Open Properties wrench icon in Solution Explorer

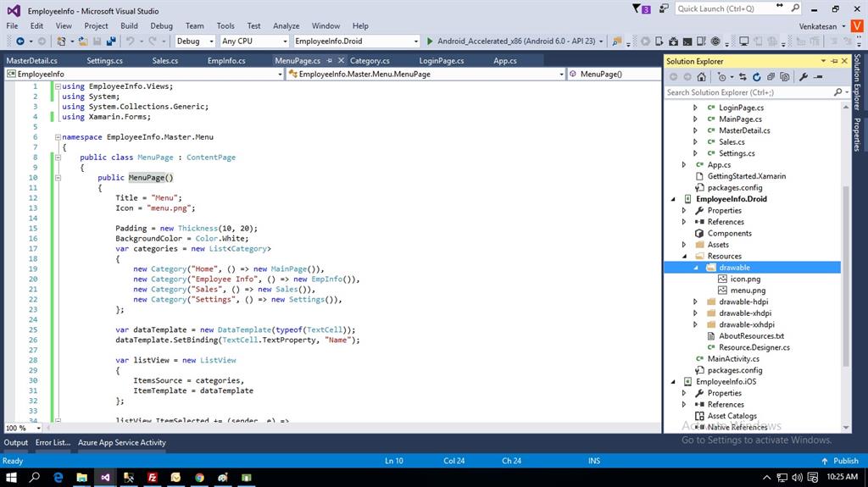point(804,77)
